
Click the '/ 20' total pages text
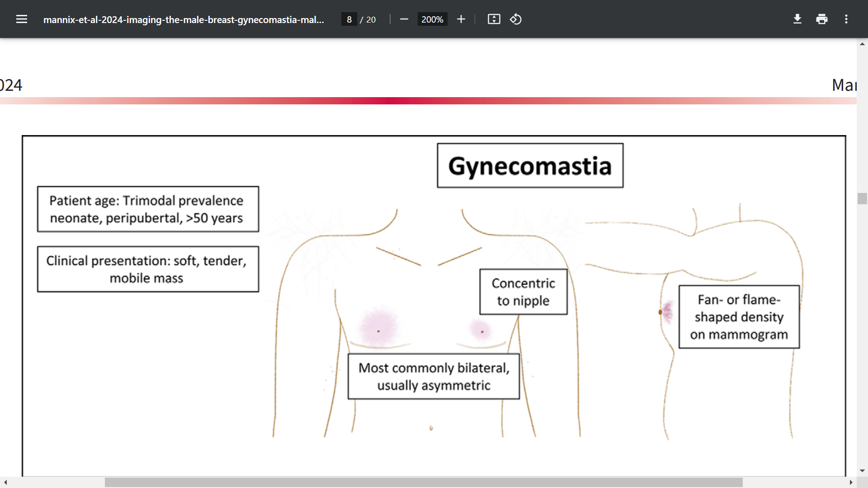pyautogui.click(x=368, y=19)
